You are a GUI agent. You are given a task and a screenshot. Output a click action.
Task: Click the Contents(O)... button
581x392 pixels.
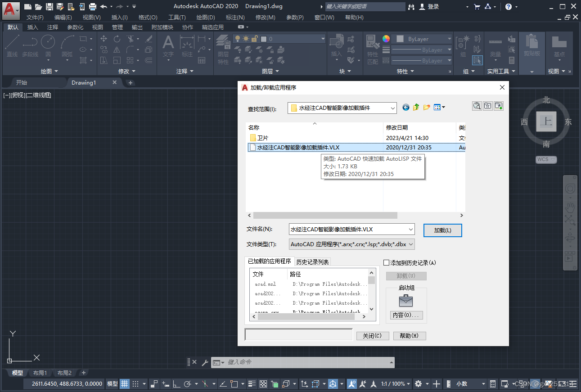(x=406, y=315)
